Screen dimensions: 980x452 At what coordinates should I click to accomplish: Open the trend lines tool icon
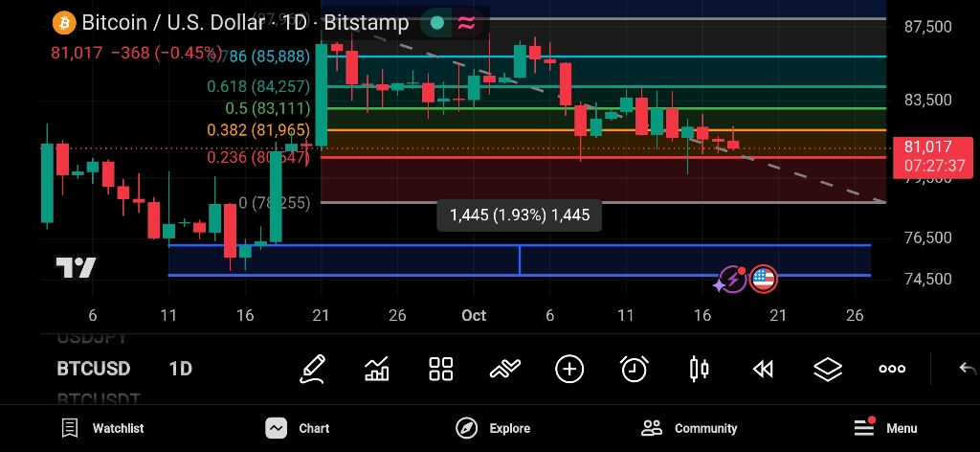coord(505,369)
